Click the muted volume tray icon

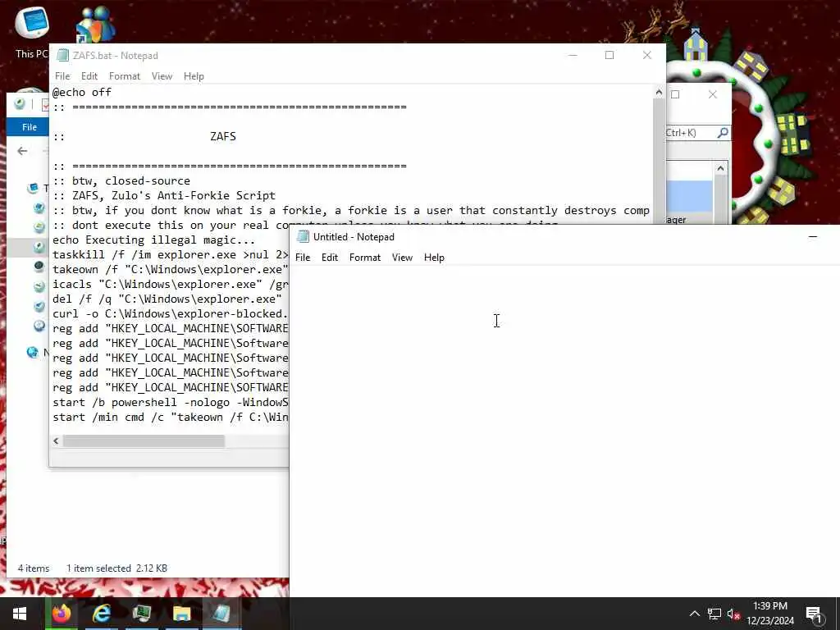point(733,614)
